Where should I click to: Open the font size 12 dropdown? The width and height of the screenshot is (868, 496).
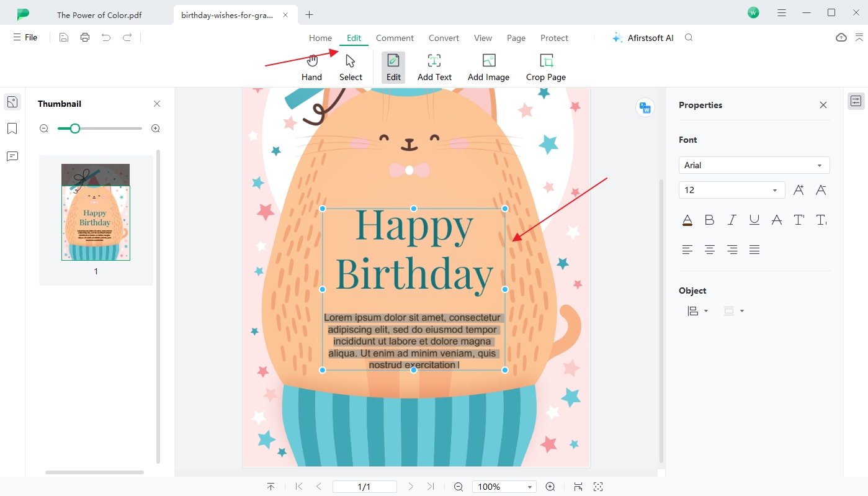[x=732, y=190]
